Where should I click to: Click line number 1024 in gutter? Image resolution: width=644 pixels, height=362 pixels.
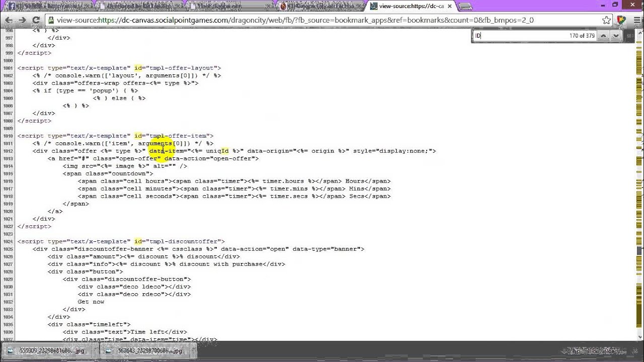8,241
